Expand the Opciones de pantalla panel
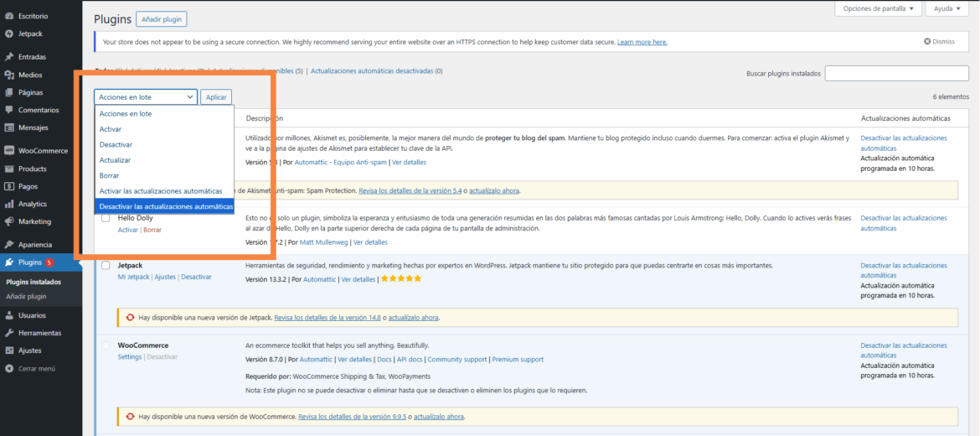The width and height of the screenshot is (980, 436). pos(878,8)
